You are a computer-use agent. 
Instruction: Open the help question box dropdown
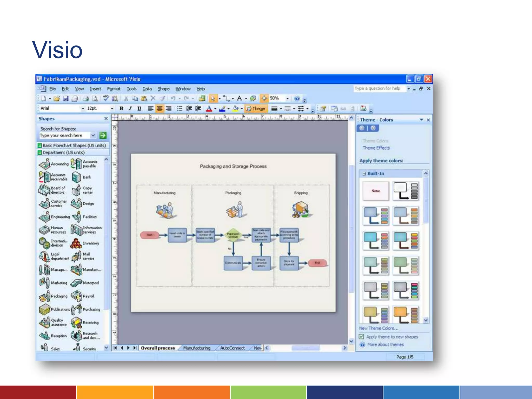point(408,89)
